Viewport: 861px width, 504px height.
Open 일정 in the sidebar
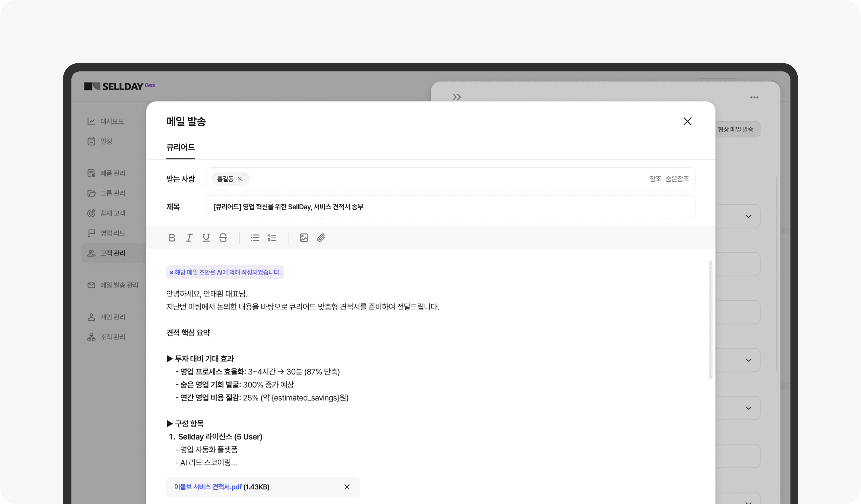[100, 141]
